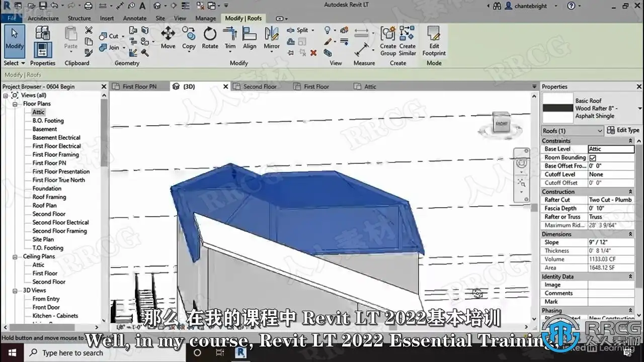The height and width of the screenshot is (362, 644).
Task: Open the Insert ribbon tab
Action: coord(107,19)
